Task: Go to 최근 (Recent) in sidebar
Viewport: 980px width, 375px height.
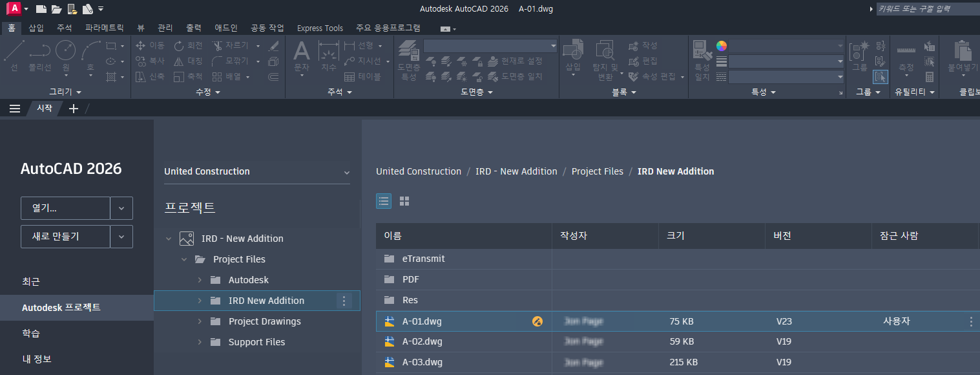Action: click(31, 282)
